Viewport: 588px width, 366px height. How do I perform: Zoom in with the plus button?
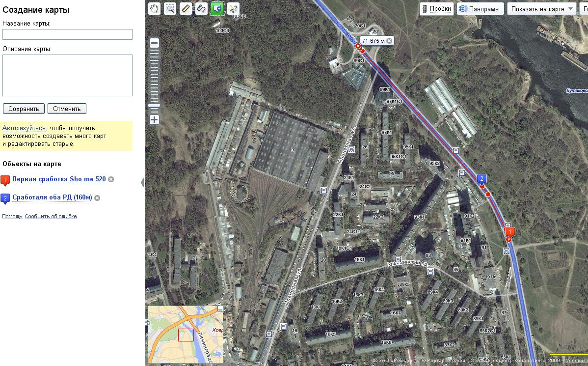(154, 120)
